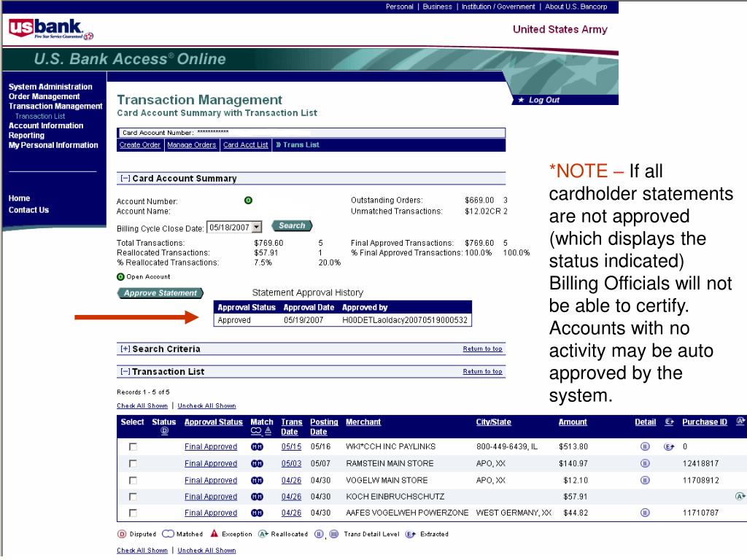Screen dimensions: 747x560
Task: Open detail icon for RAMSTEIN MAIN STORE row
Action: pyautogui.click(x=645, y=463)
